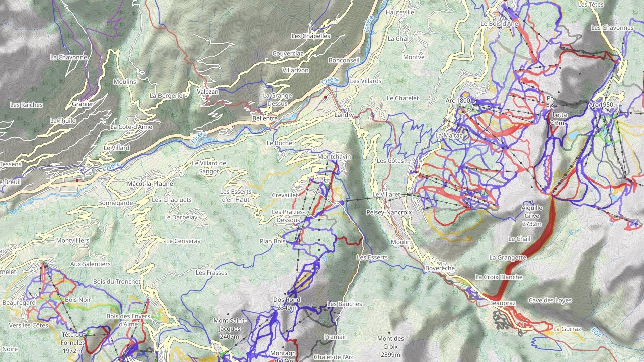Image resolution: width=644 pixels, height=362 pixels.
Task: Select the La Côte-d'Aime label
Action: [131, 127]
